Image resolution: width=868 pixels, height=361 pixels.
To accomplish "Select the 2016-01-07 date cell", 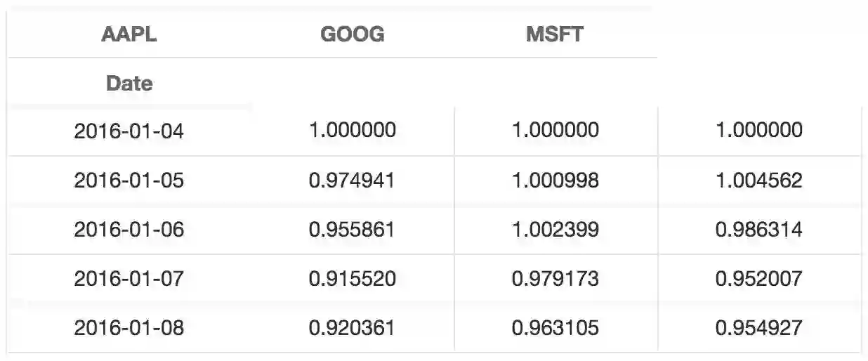I will (x=129, y=279).
